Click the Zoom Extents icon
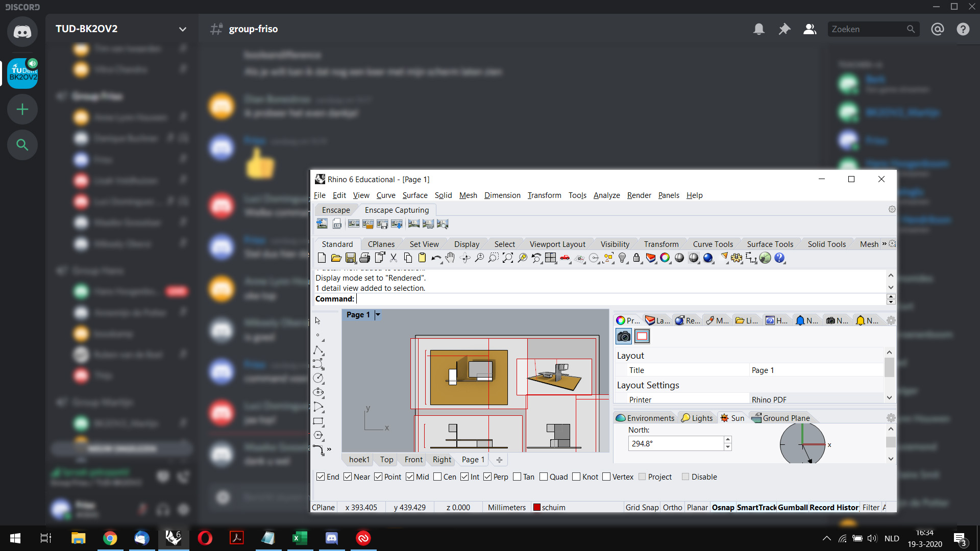980x551 pixels. click(508, 258)
